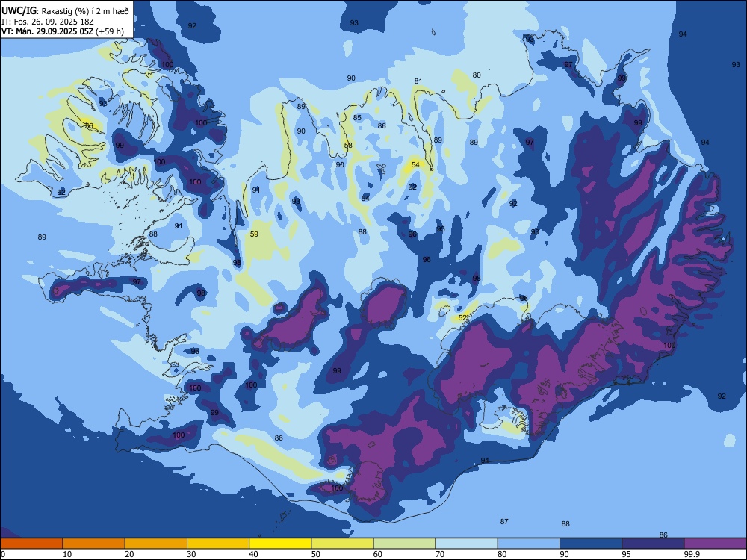Click the medium blue 90–95 legend swatch
The width and height of the screenshot is (747, 560).
[591, 544]
